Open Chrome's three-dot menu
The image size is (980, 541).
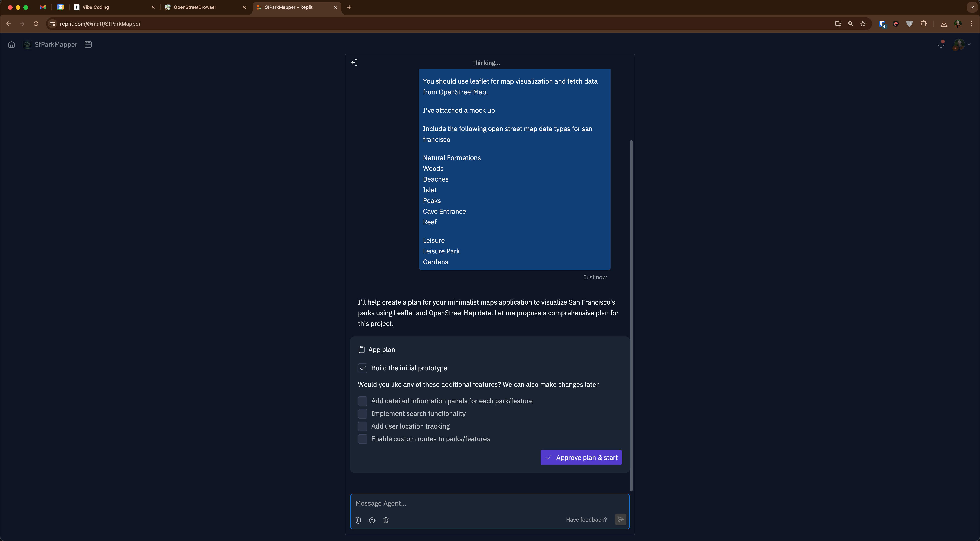pyautogui.click(x=971, y=24)
